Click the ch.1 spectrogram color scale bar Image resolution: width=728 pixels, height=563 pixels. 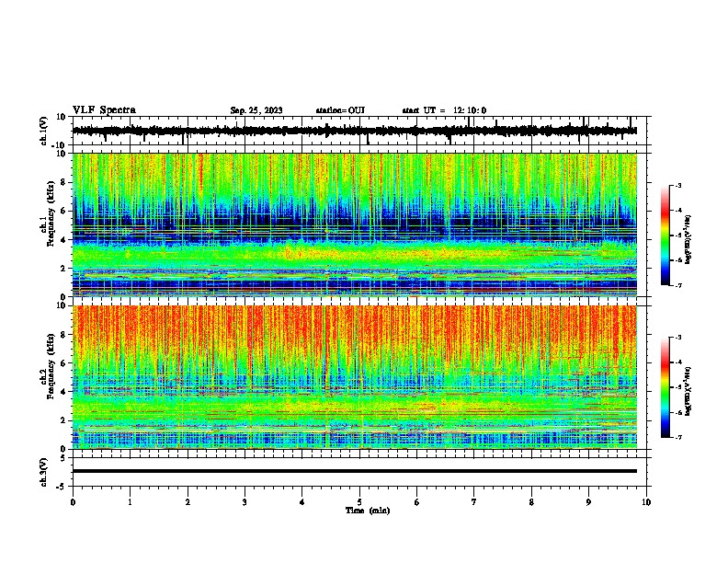coord(665,236)
